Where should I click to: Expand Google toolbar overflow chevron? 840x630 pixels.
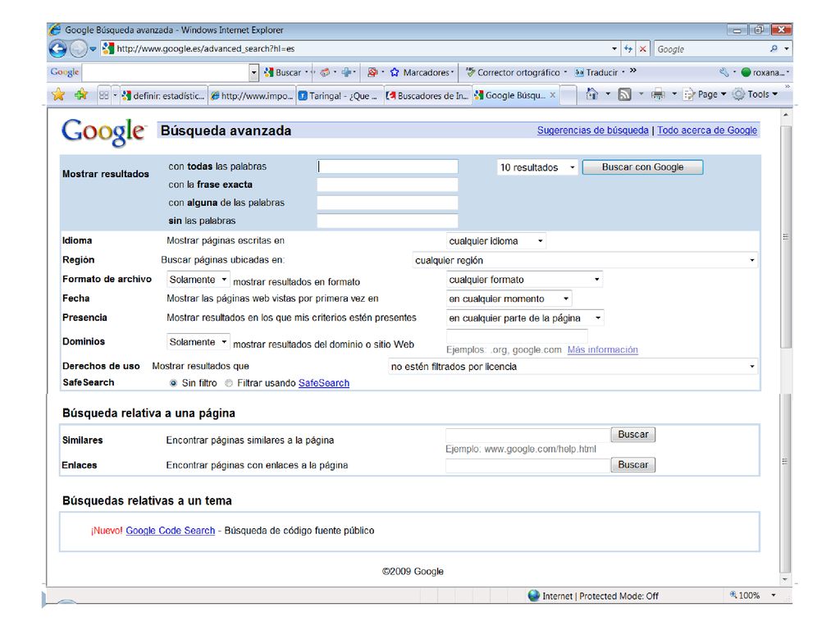coord(633,71)
